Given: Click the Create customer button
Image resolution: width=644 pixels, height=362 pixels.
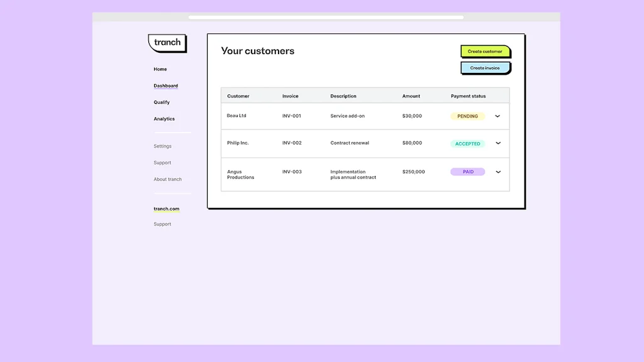Looking at the screenshot, I should [485, 51].
